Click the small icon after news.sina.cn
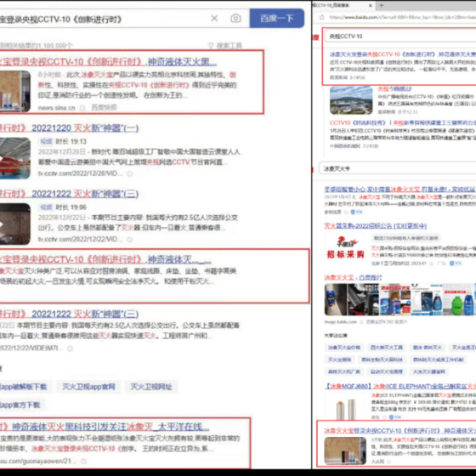 pyautogui.click(x=82, y=107)
